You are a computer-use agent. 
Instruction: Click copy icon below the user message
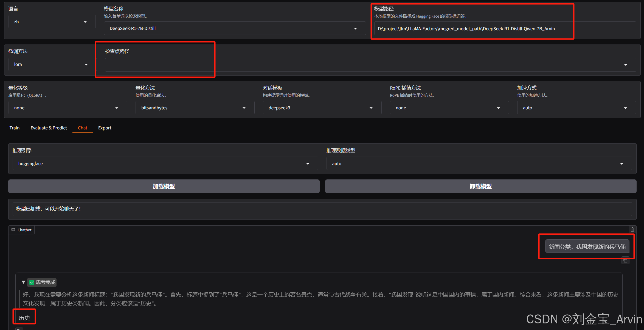[625, 260]
